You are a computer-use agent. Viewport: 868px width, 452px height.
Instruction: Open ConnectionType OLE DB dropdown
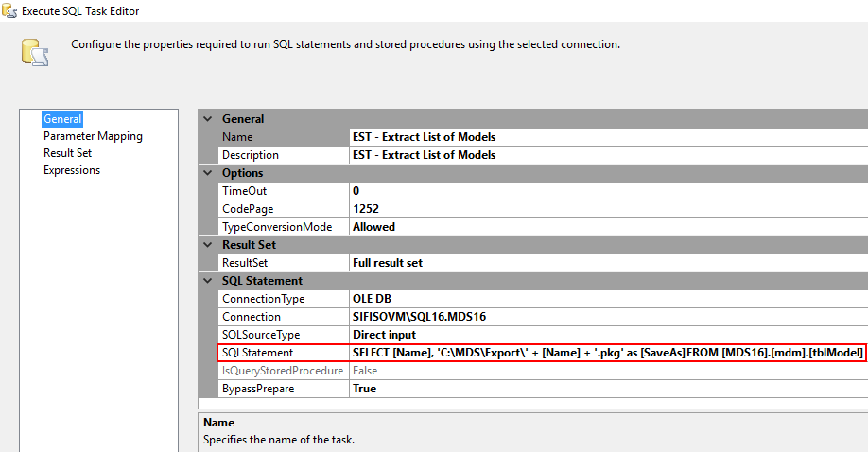(605, 299)
